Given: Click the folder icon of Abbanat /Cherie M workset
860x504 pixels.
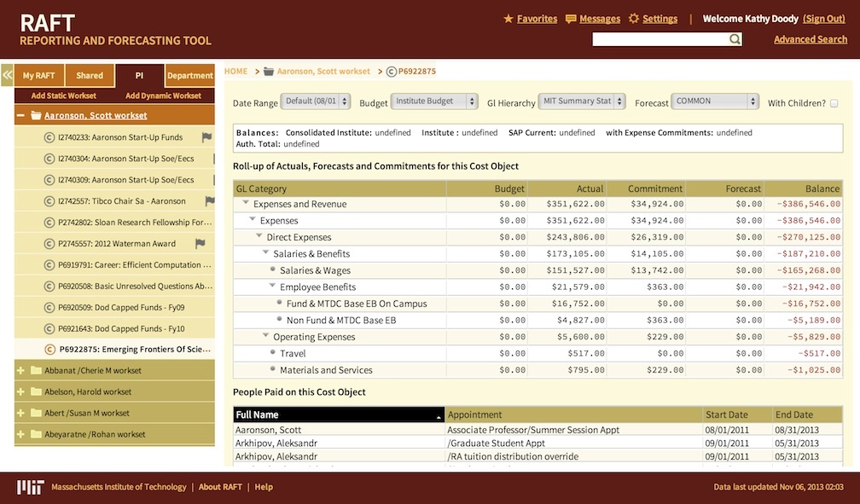Looking at the screenshot, I should click(x=36, y=370).
